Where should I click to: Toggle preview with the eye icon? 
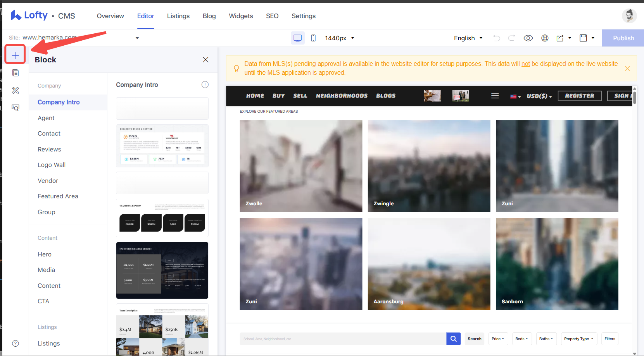pos(528,38)
